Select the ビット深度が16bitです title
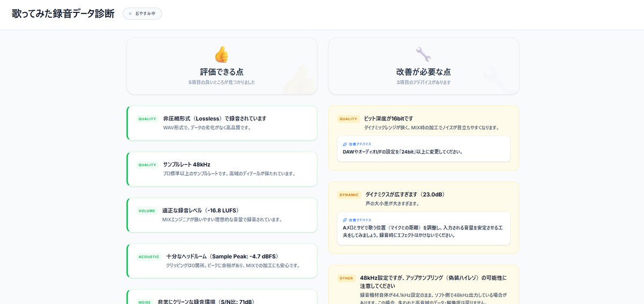The width and height of the screenshot is (644, 304). (x=389, y=118)
